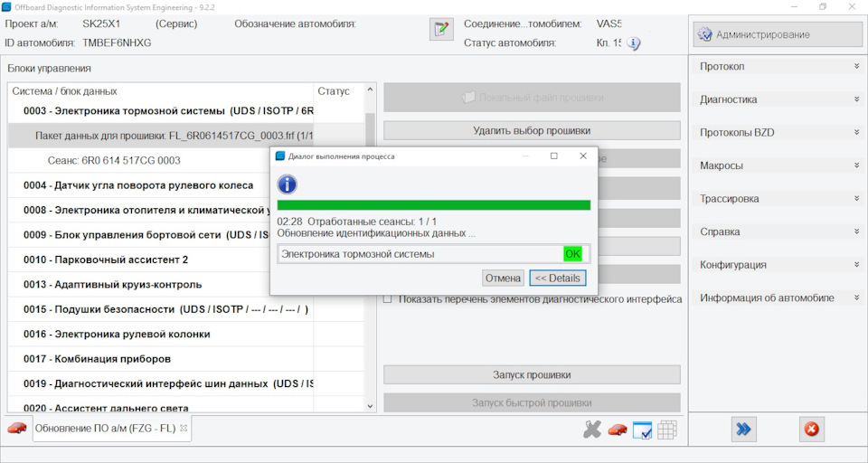This screenshot has height=463, width=868.
Task: Select 0004 - Датчик угла поворота row
Action: point(138,185)
